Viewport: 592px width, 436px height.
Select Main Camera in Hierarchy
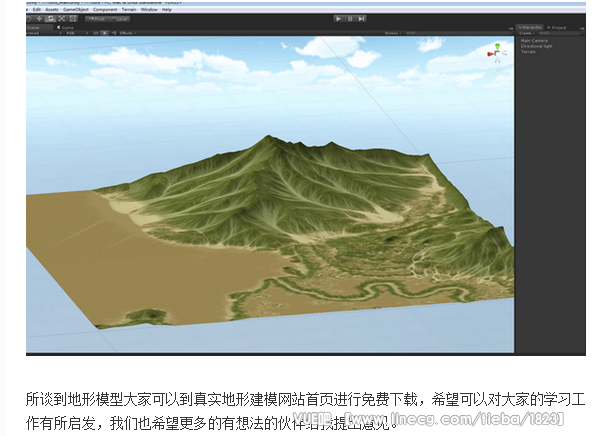click(x=534, y=40)
